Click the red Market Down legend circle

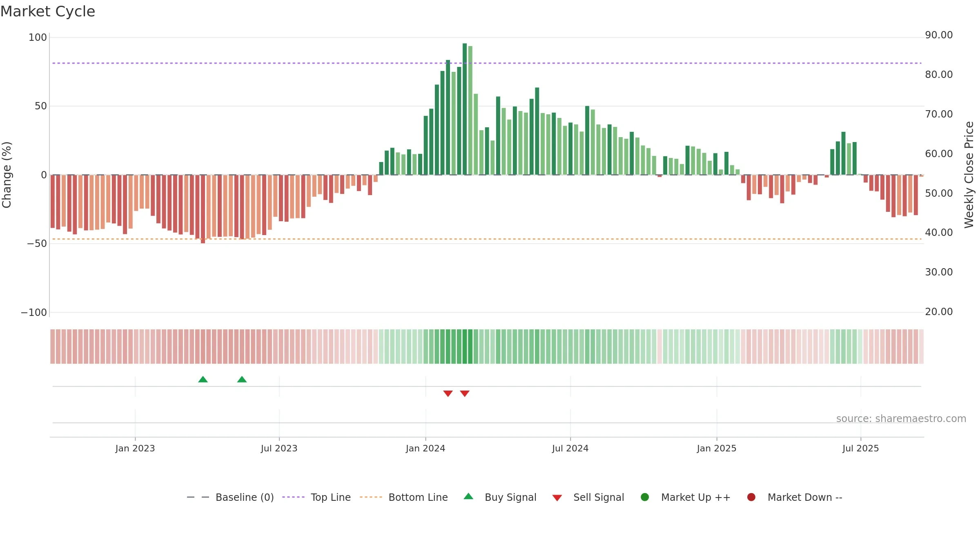click(x=751, y=497)
